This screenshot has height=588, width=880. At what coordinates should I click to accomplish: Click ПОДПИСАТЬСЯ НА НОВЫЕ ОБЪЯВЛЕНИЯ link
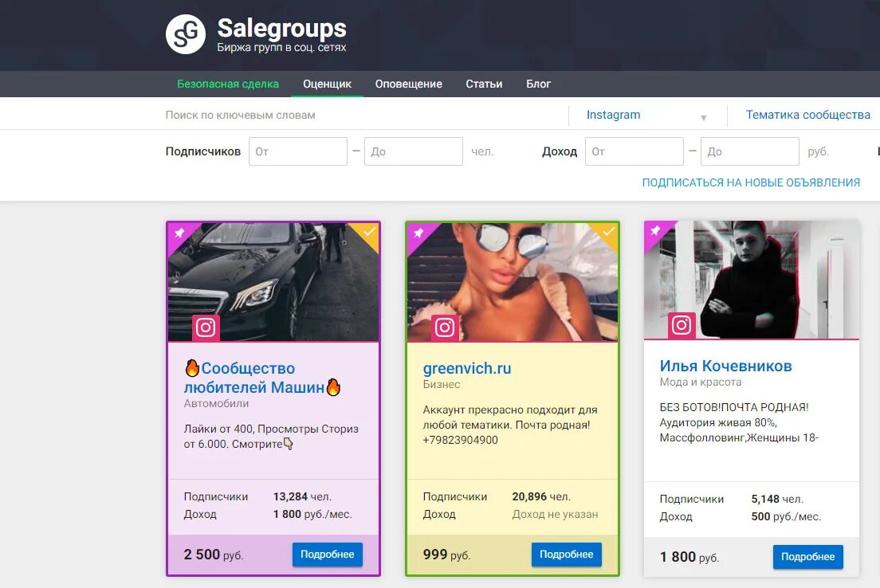751,183
